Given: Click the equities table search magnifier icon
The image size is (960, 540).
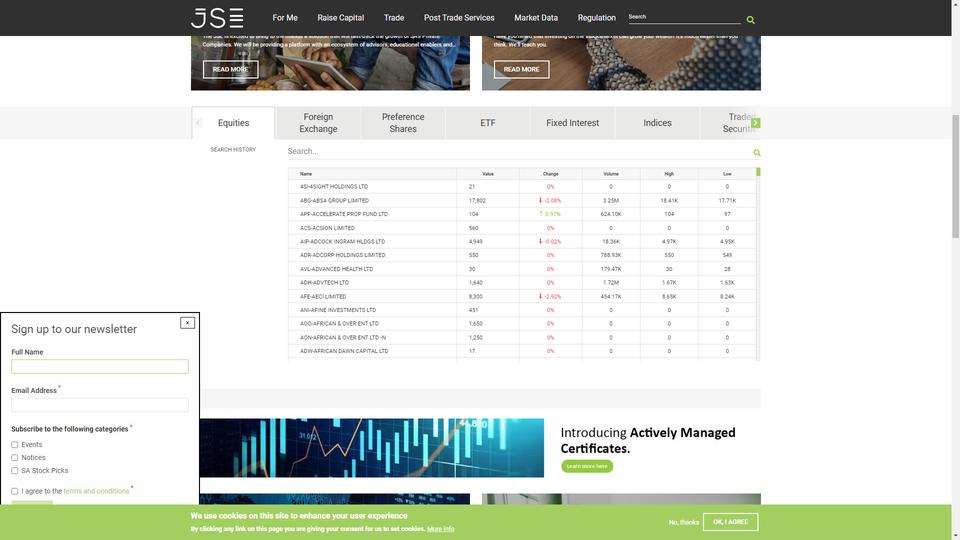Looking at the screenshot, I should pos(757,152).
